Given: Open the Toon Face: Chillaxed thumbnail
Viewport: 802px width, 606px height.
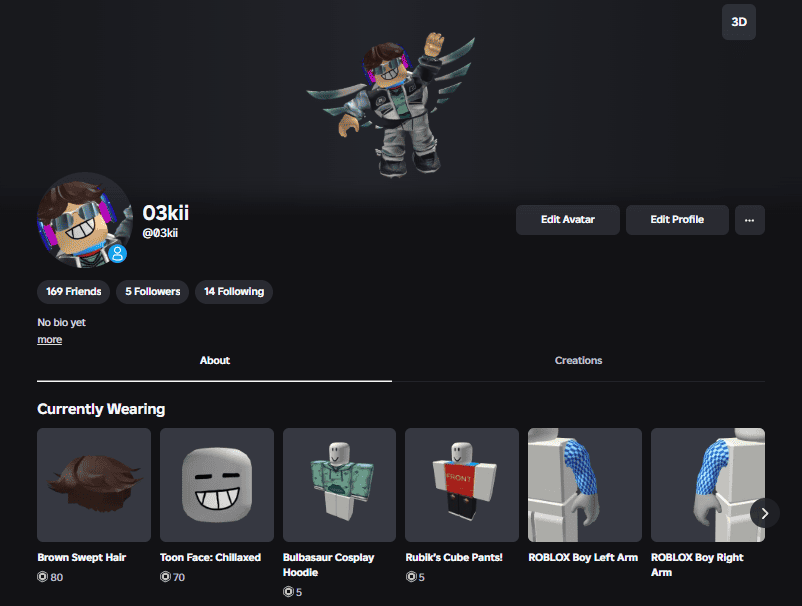Looking at the screenshot, I should pos(217,485).
